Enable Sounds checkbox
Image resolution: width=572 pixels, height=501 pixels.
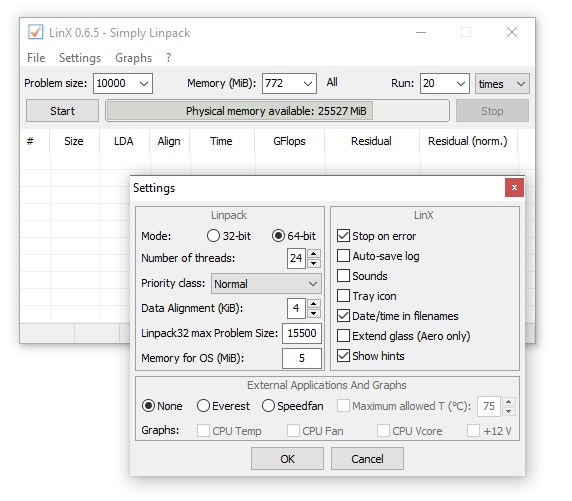click(362, 276)
